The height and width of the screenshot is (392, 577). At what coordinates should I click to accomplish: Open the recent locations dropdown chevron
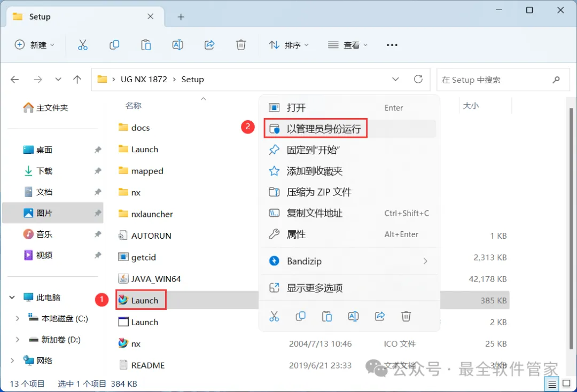pyautogui.click(x=58, y=80)
